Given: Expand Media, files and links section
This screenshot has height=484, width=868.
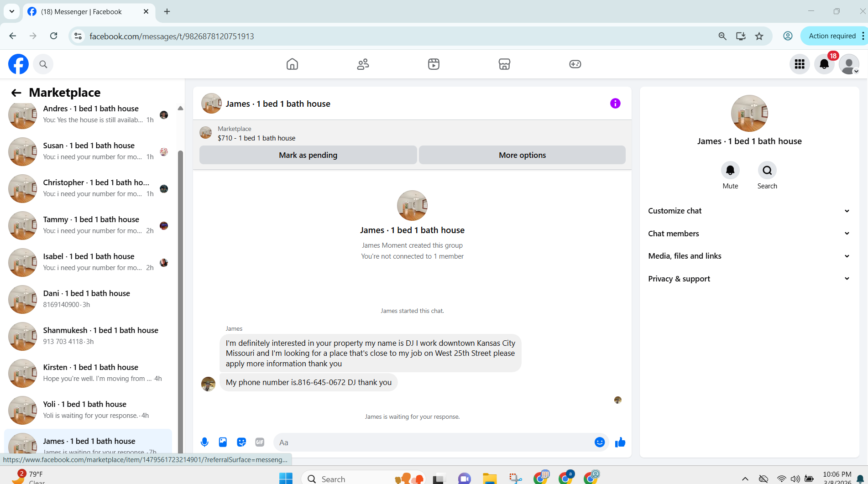Looking at the screenshot, I should click(749, 256).
